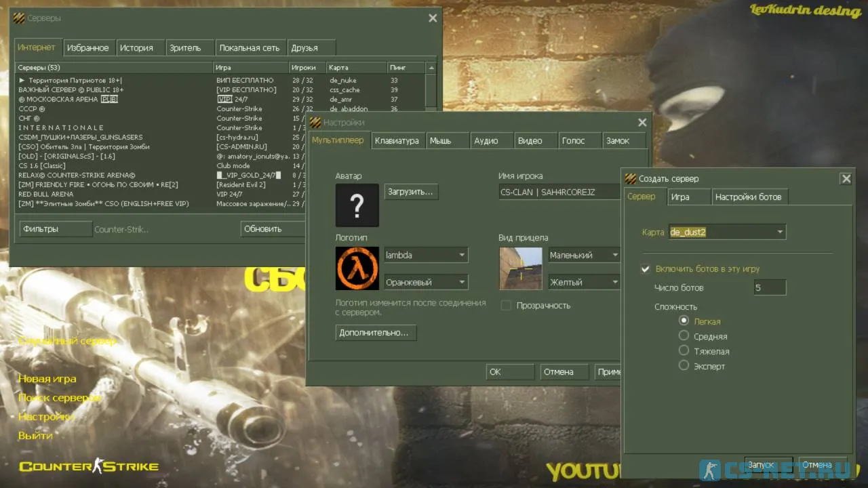Click the lambda logo preview image

(x=357, y=268)
